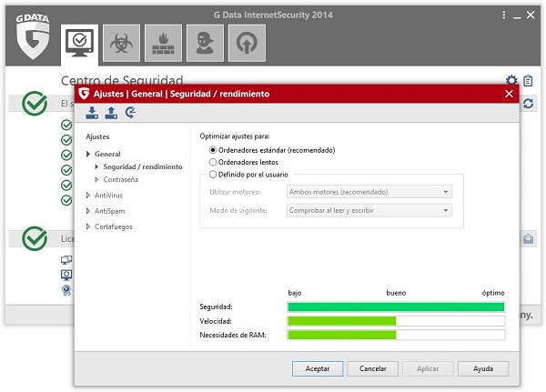Expand the AntiVirus tree node
This screenshot has height=392, width=546.
point(88,196)
